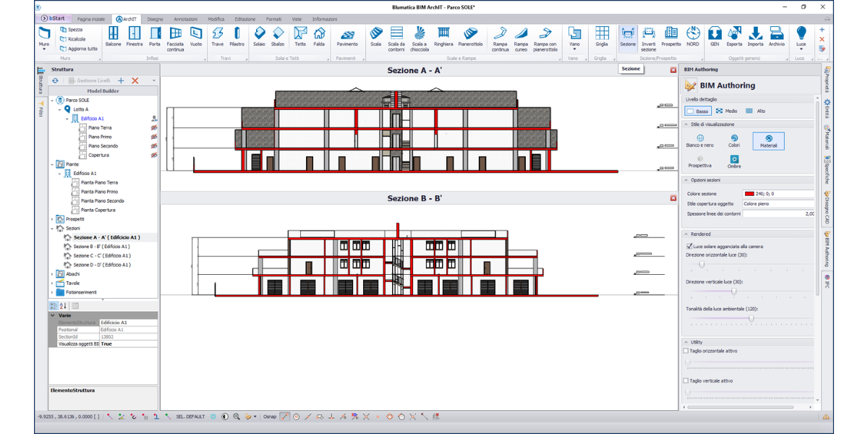This screenshot has width=868, height=434.
Task: Select Medio detail level button
Action: pos(726,111)
